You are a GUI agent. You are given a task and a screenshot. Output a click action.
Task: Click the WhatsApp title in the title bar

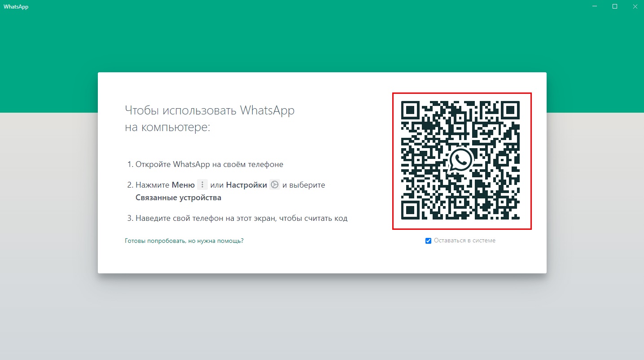pyautogui.click(x=16, y=7)
